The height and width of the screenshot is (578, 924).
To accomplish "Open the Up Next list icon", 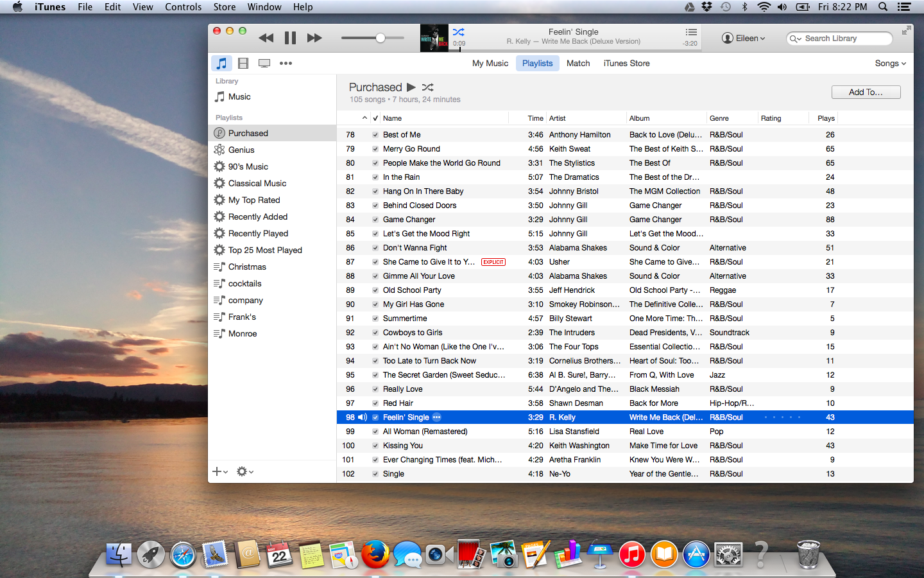I will [690, 33].
